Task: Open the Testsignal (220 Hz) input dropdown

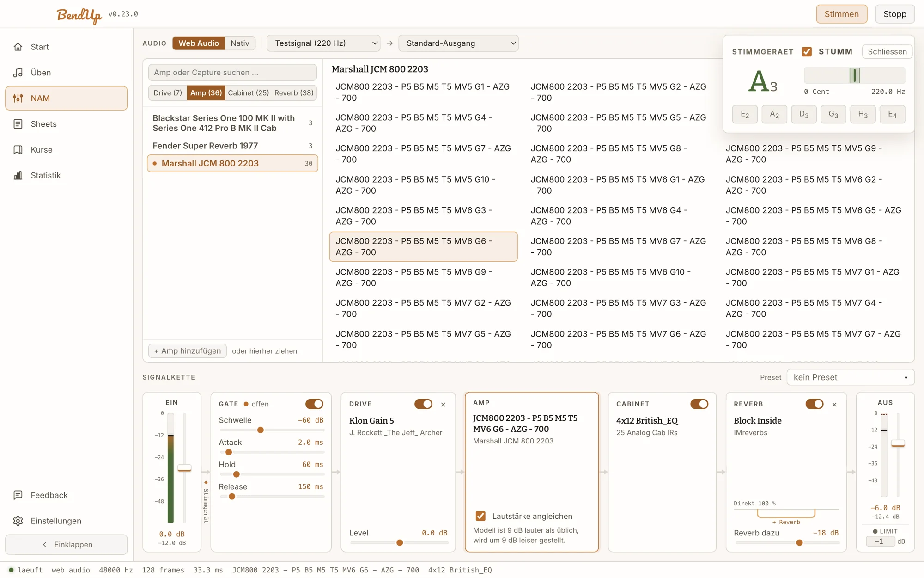Action: coord(323,43)
